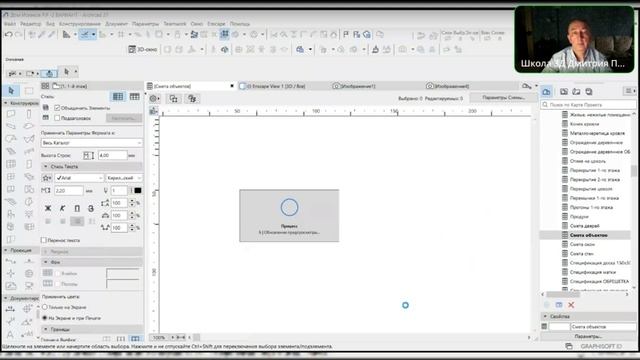Open the Teamwork menu
This screenshot has height=360, width=640.
pos(175,24)
